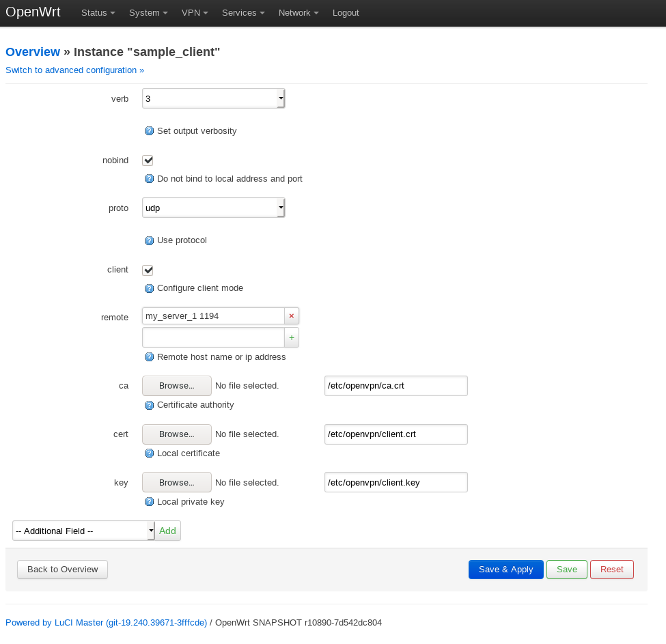Follow 'Switch to advanced configuration' link
Screen dimensions: 666x644
click(x=75, y=70)
